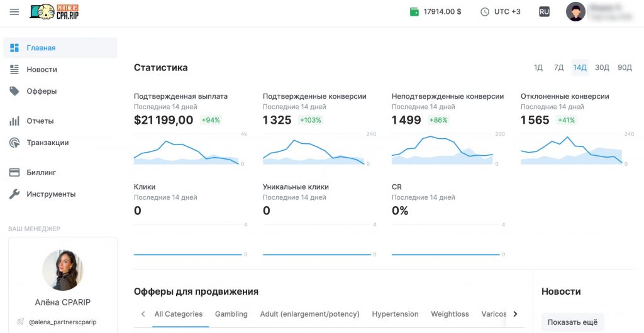Select the 30Д statistics range
The width and height of the screenshot is (644, 333).
602,68
